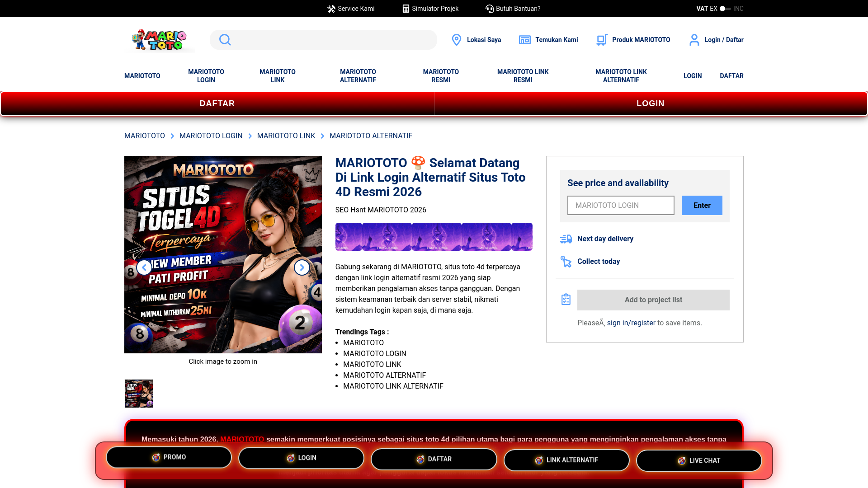The height and width of the screenshot is (488, 868).
Task: Open MARIOTOTO LOGIN breadcrumb link
Action: (x=211, y=136)
